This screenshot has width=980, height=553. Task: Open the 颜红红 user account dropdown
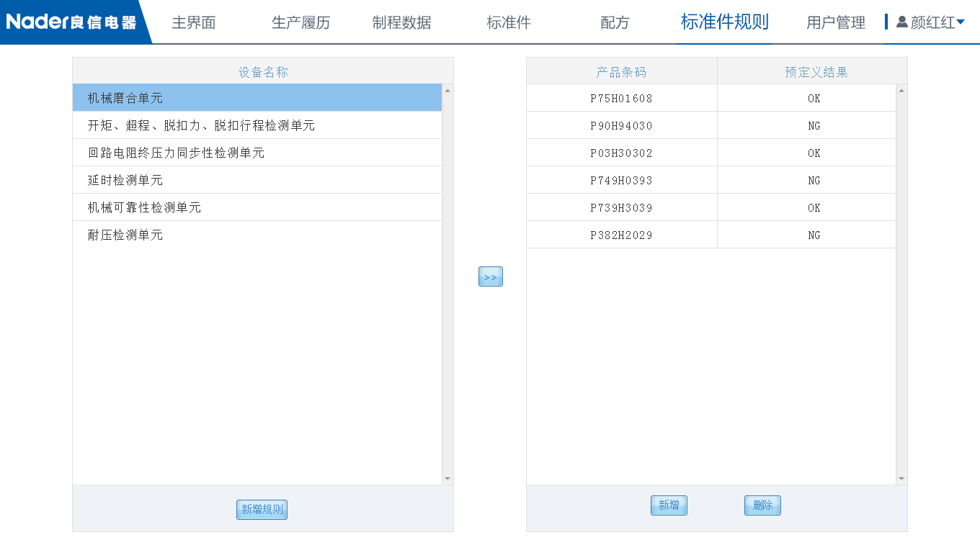(x=937, y=22)
